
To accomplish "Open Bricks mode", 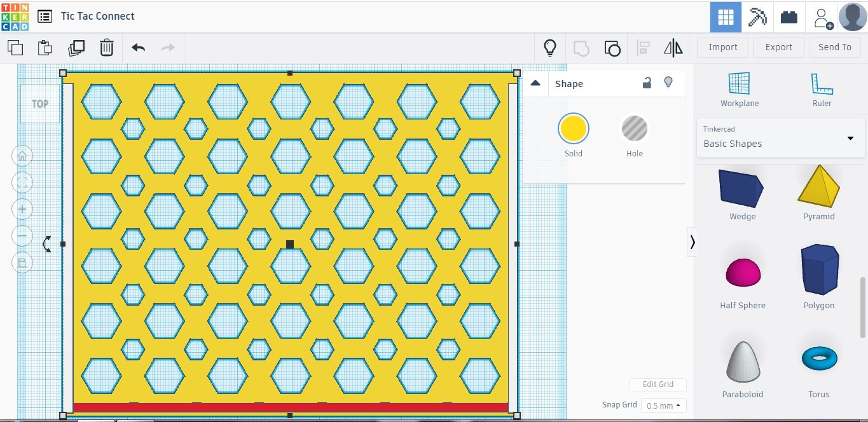I will click(789, 17).
